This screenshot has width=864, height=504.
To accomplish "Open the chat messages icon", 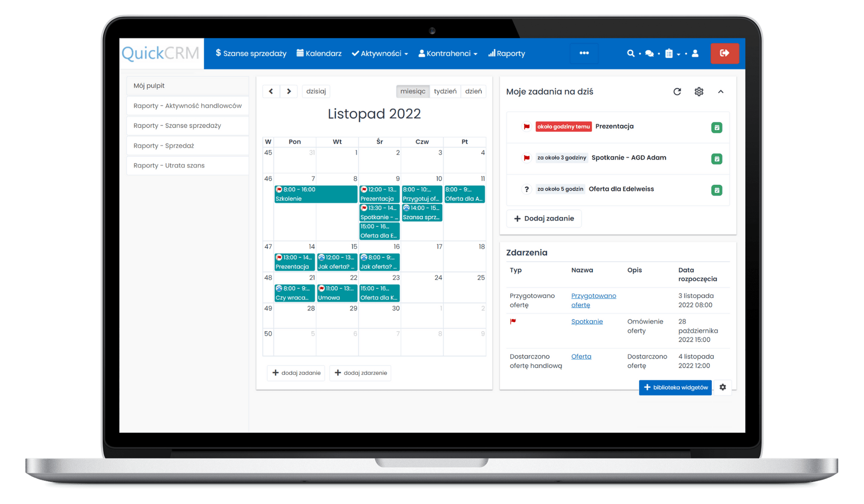I will click(x=649, y=53).
